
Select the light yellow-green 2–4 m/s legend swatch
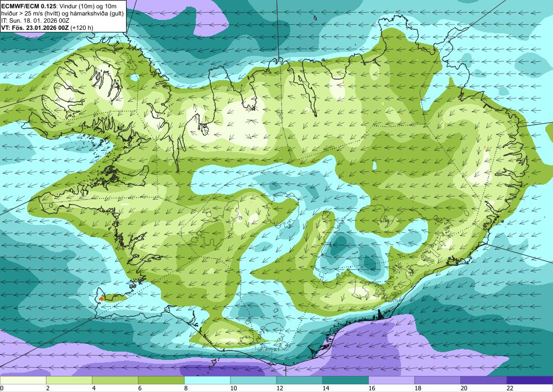pos(69,380)
